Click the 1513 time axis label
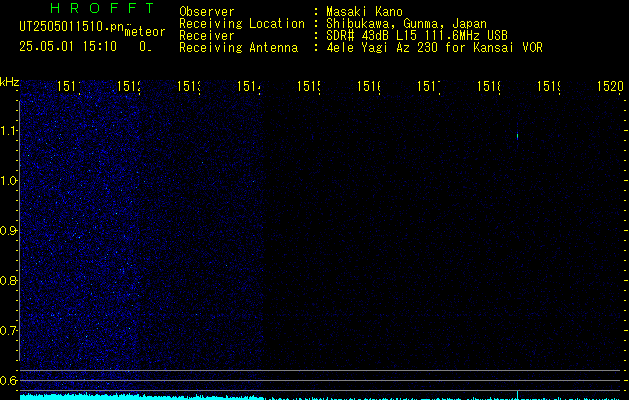The width and height of the screenshot is (629, 400). pyautogui.click(x=188, y=86)
